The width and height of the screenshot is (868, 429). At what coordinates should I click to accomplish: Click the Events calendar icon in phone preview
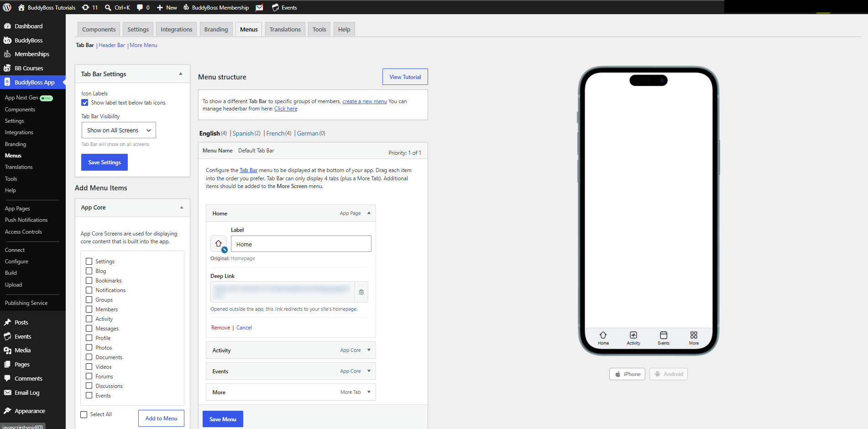pyautogui.click(x=664, y=335)
